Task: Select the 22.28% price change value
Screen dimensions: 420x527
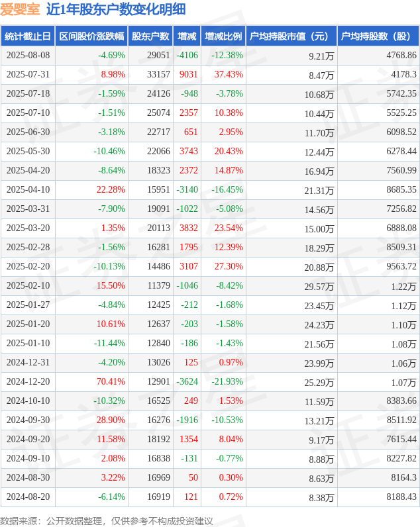Action: pyautogui.click(x=111, y=190)
